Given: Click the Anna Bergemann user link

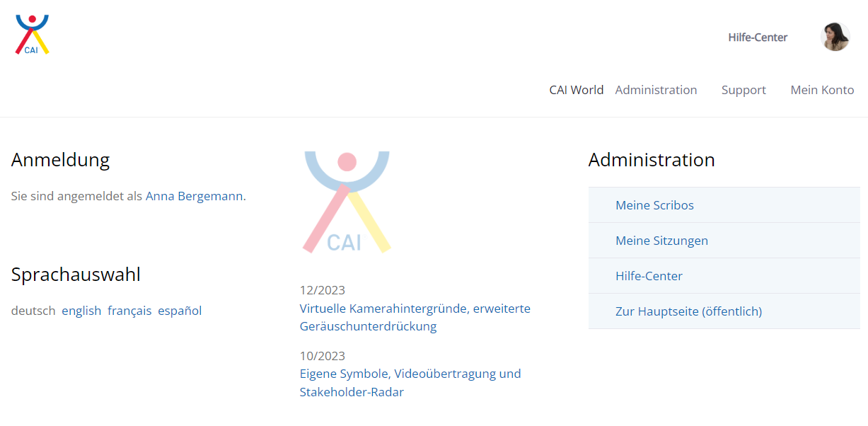Looking at the screenshot, I should tap(195, 196).
